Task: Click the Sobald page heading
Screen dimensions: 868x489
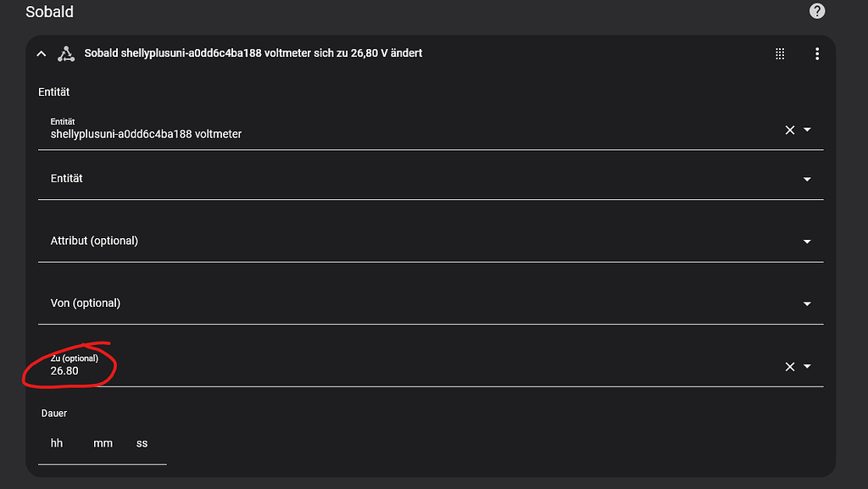Action: 49,12
